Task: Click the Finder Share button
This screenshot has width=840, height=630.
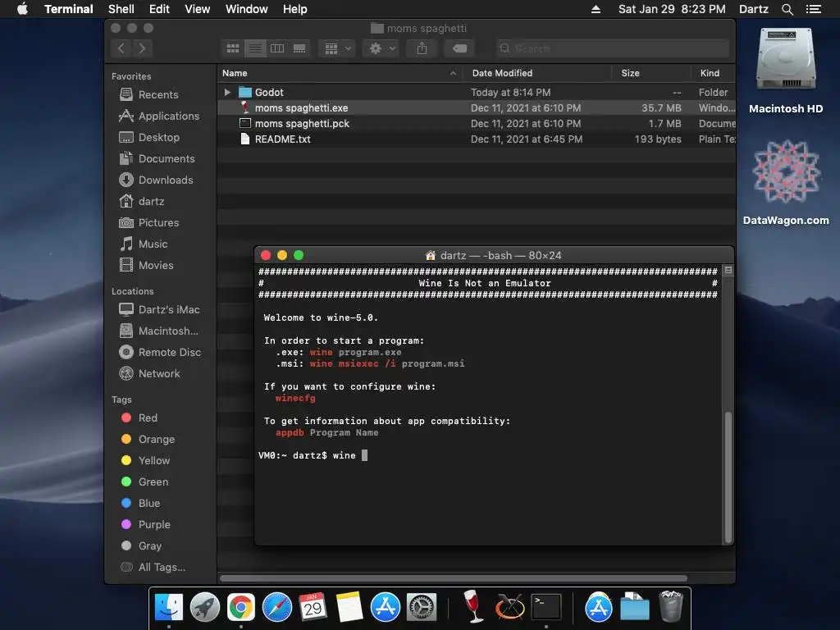Action: pos(422,48)
